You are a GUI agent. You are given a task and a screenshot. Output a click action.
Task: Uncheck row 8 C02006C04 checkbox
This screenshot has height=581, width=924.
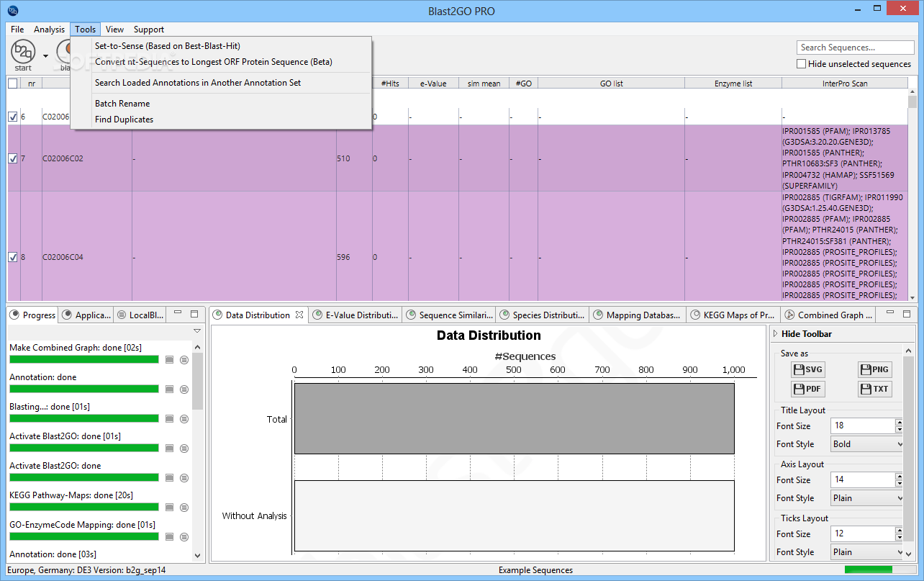pos(12,257)
